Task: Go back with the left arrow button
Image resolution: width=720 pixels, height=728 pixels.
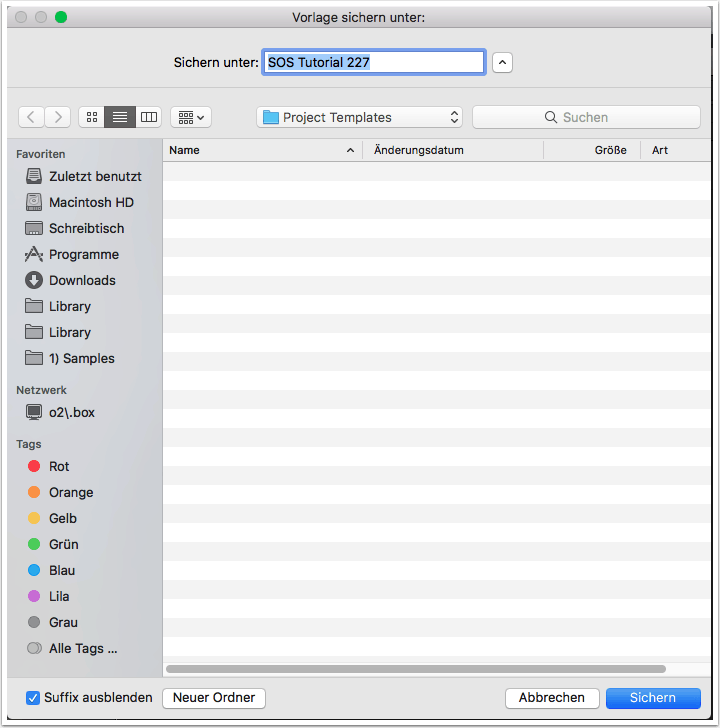Action: [x=31, y=117]
